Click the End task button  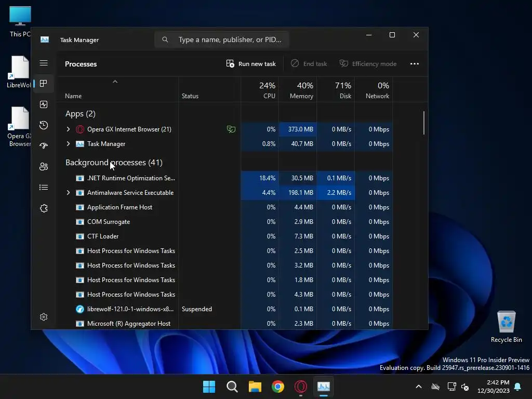tap(309, 64)
